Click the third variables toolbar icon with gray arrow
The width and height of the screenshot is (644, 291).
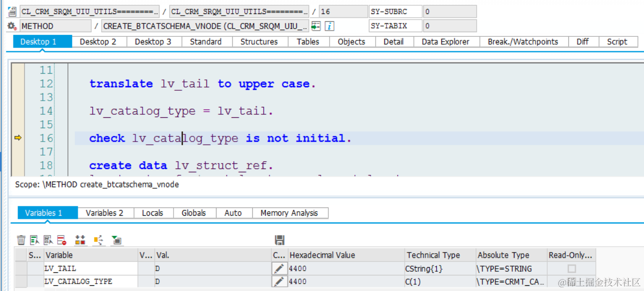[x=48, y=240]
